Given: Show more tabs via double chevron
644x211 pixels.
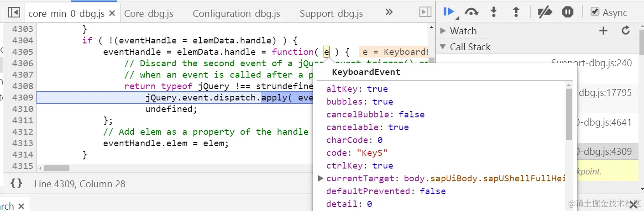Looking at the screenshot, I should pyautogui.click(x=389, y=12).
